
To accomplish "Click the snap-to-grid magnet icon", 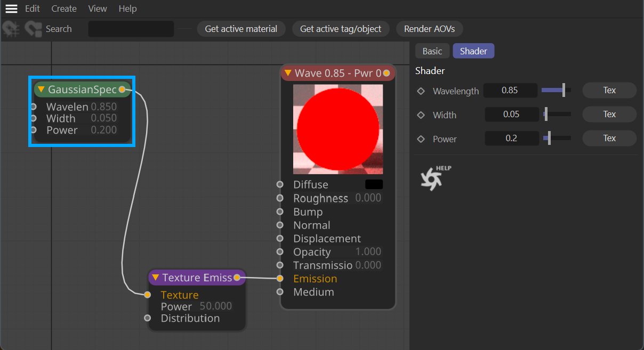I will click(x=11, y=29).
